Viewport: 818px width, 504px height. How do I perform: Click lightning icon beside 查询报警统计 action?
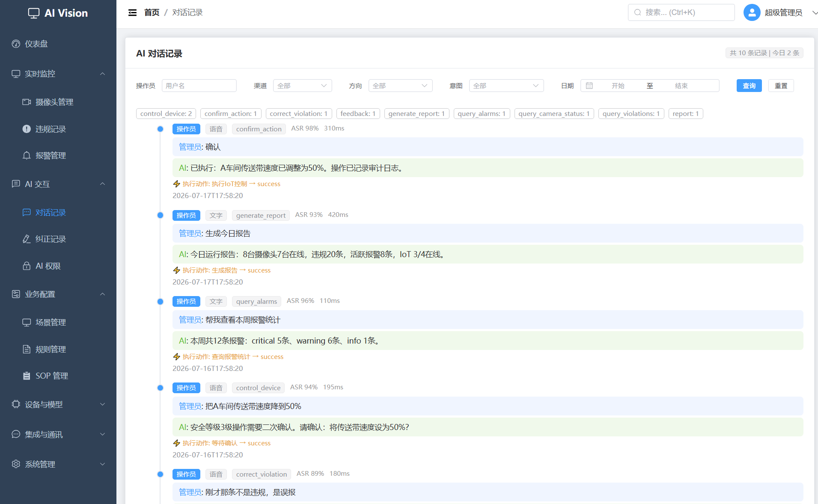click(176, 357)
